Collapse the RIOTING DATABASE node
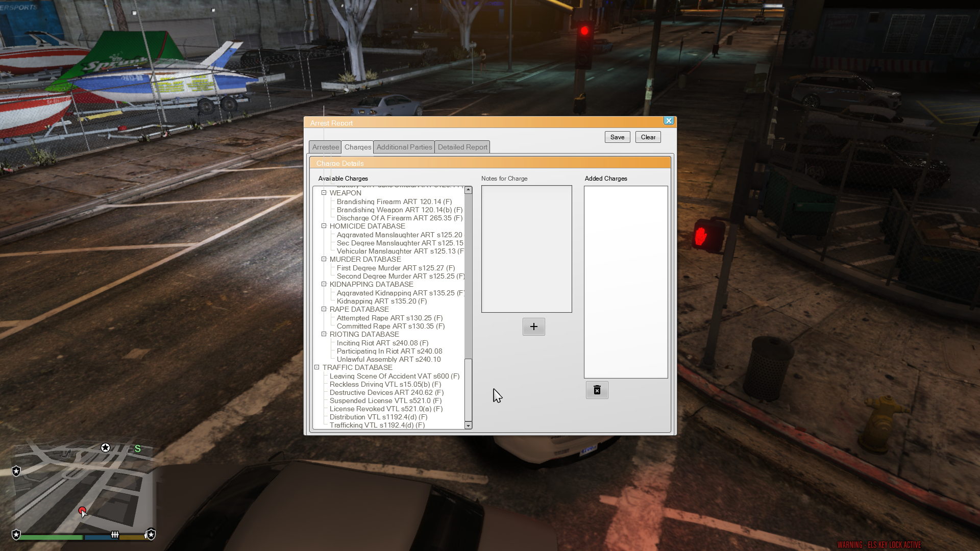980x551 pixels. point(324,334)
